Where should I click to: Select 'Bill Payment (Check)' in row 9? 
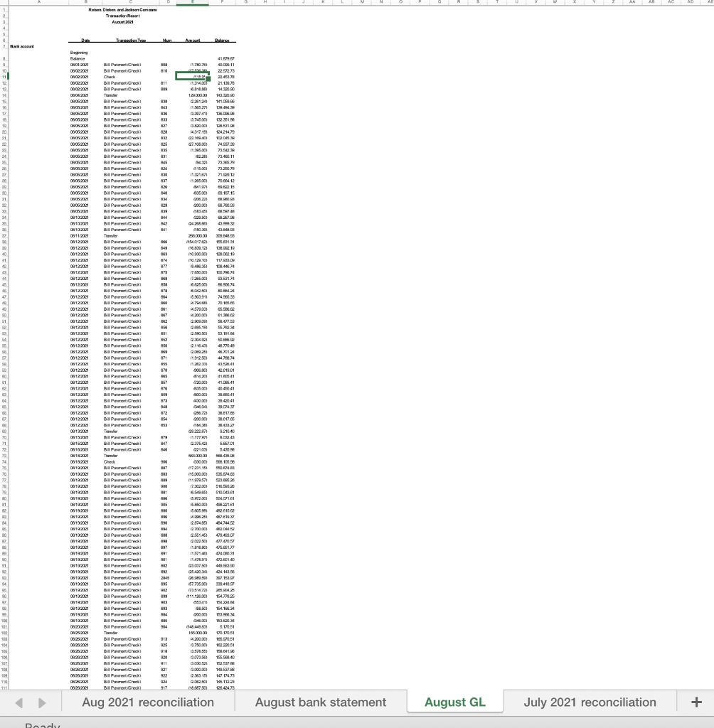point(122,65)
